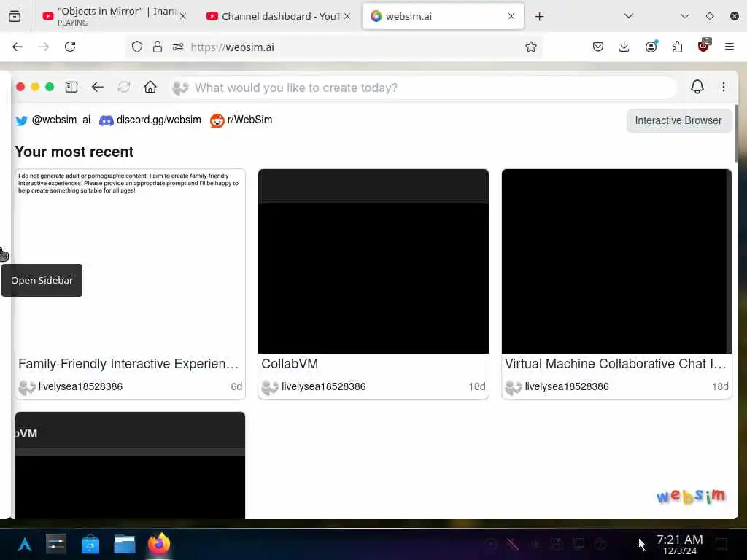Click the green traffic-light dot in websim
Screen dimensions: 747x560
click(x=50, y=87)
